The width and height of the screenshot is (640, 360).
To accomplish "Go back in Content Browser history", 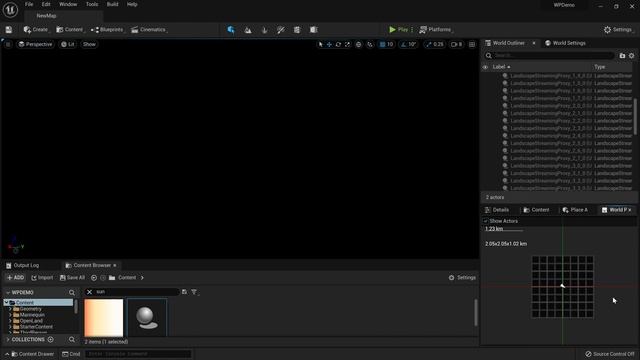I will [x=94, y=278].
